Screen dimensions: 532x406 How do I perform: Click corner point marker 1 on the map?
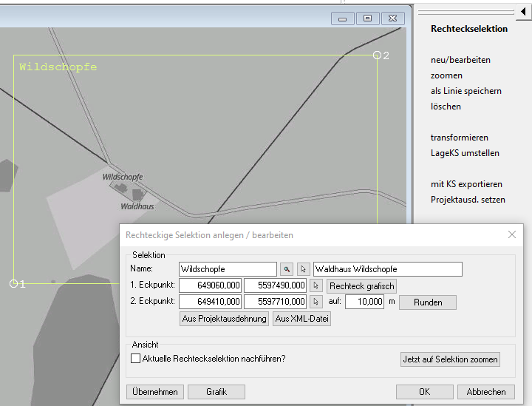coord(13,283)
